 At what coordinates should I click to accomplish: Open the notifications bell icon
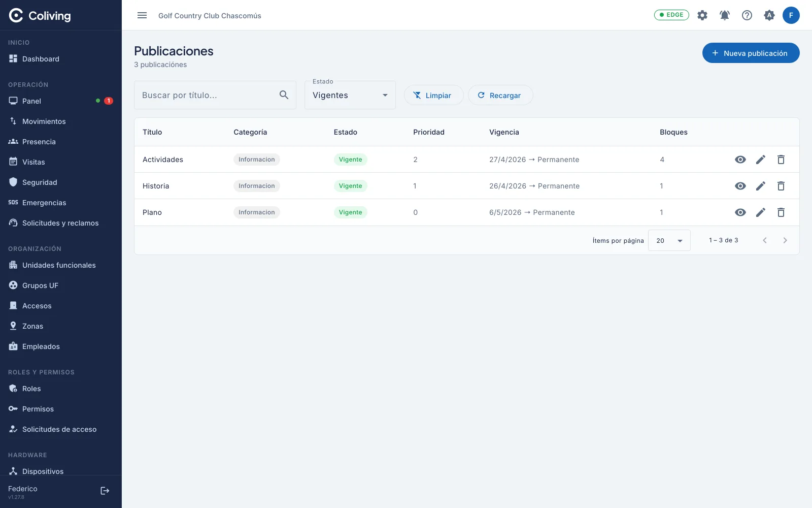coord(725,15)
